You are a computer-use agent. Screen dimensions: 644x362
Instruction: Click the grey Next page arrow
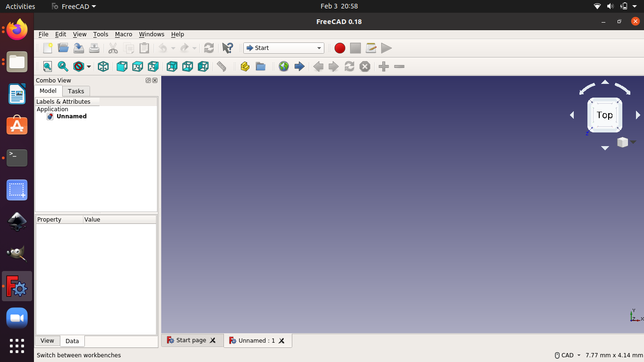(x=334, y=66)
